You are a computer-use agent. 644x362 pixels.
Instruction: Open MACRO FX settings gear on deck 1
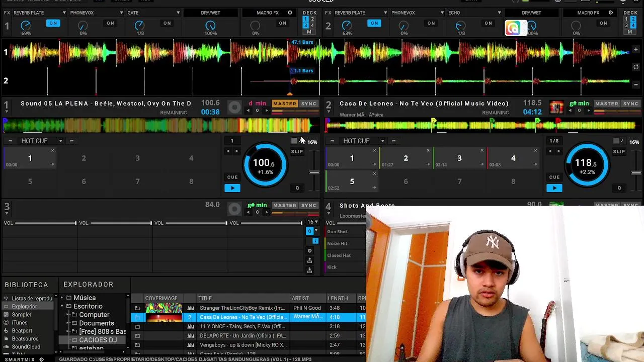pos(290,13)
